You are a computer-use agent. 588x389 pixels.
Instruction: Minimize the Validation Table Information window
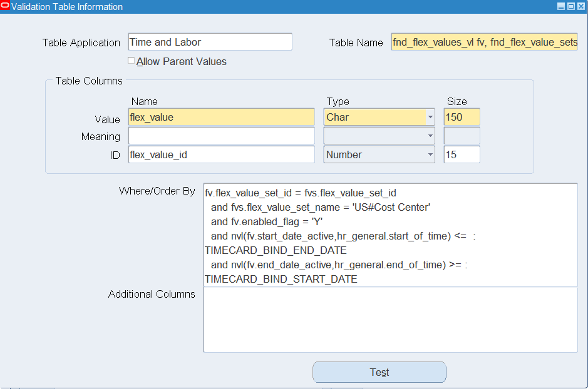point(561,6)
